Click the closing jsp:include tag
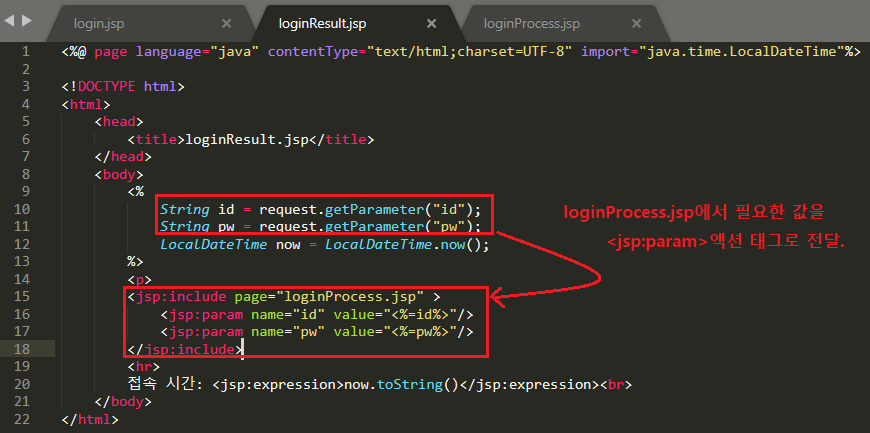 pos(185,349)
